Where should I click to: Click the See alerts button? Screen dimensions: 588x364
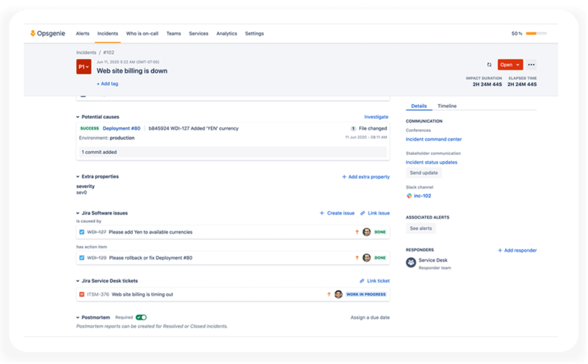[421, 228]
